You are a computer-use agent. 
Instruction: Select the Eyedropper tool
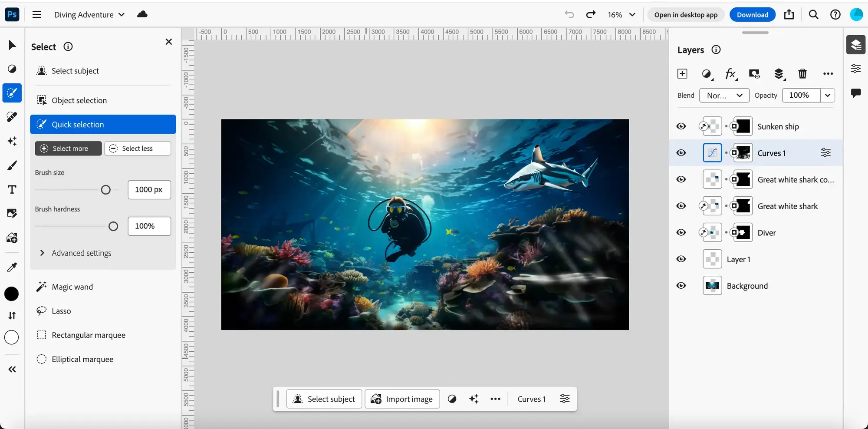tap(12, 267)
